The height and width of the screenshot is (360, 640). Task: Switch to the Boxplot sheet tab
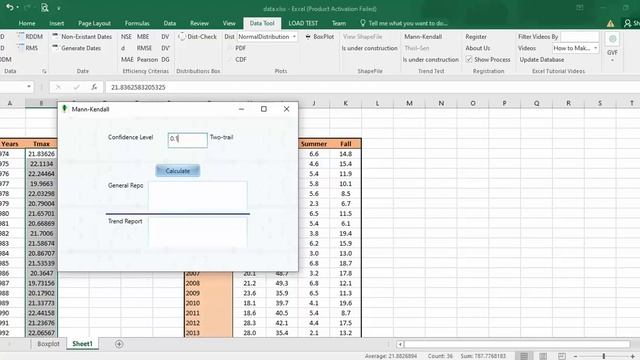pyautogui.click(x=48, y=344)
